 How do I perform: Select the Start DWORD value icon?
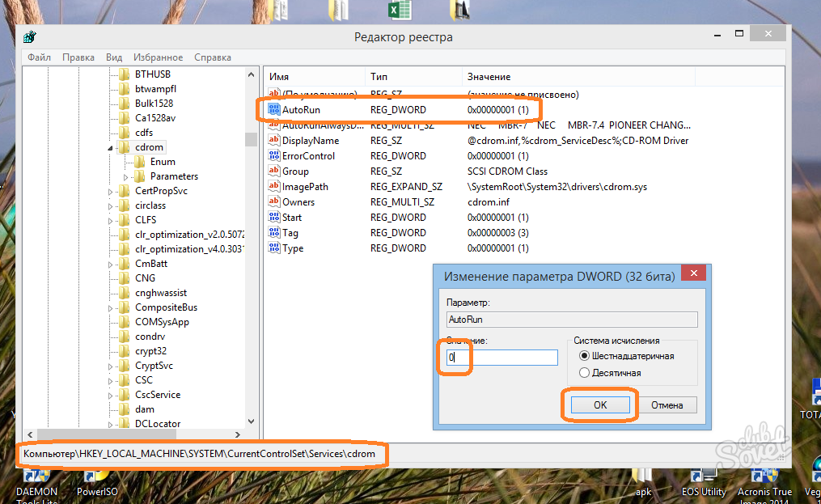tap(274, 218)
